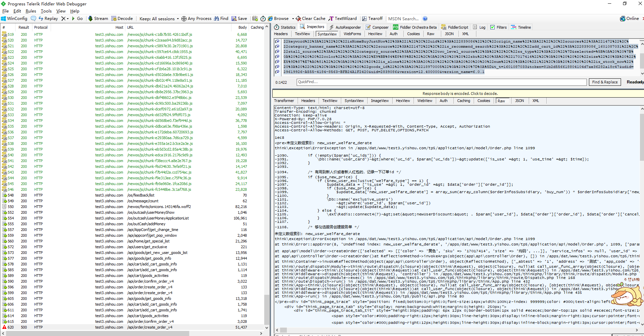The image size is (644, 336).
Task: Select session 620 with 500 error
Action: coord(132,327)
